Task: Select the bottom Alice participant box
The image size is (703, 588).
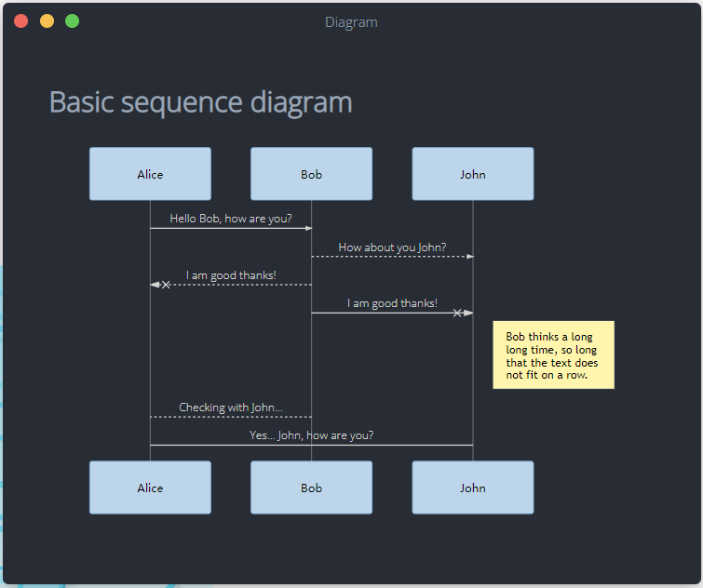Action: point(150,488)
